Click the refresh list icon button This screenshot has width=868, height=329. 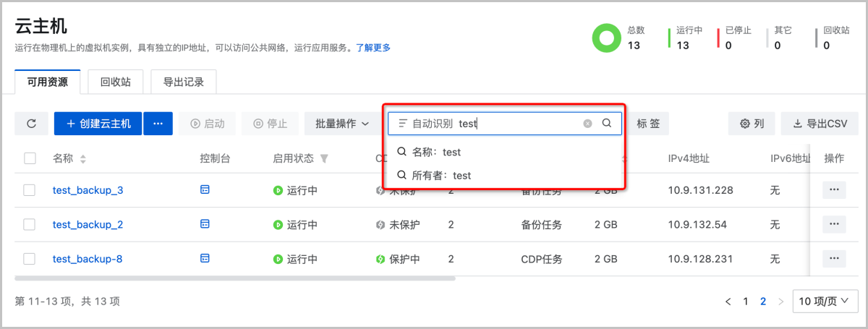point(31,124)
